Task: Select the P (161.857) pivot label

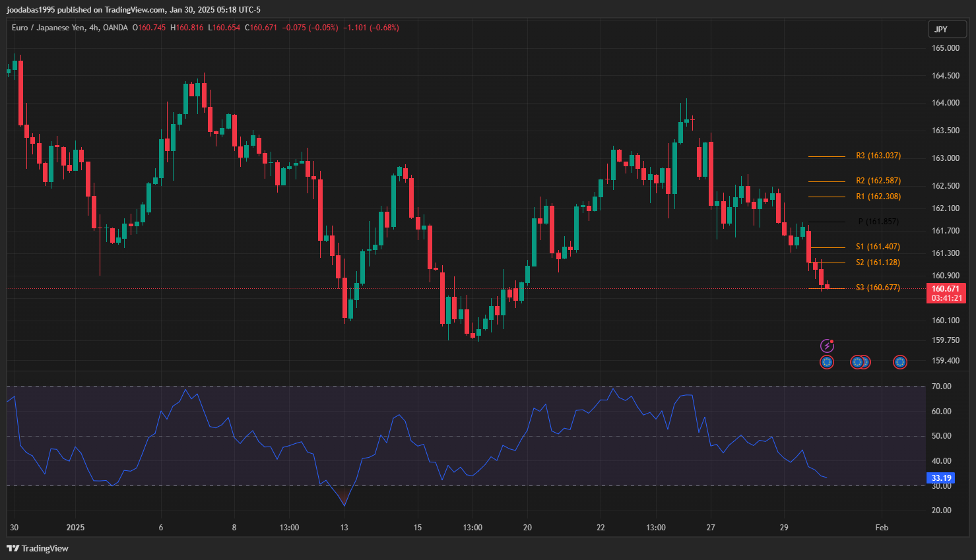Action: [x=878, y=222]
